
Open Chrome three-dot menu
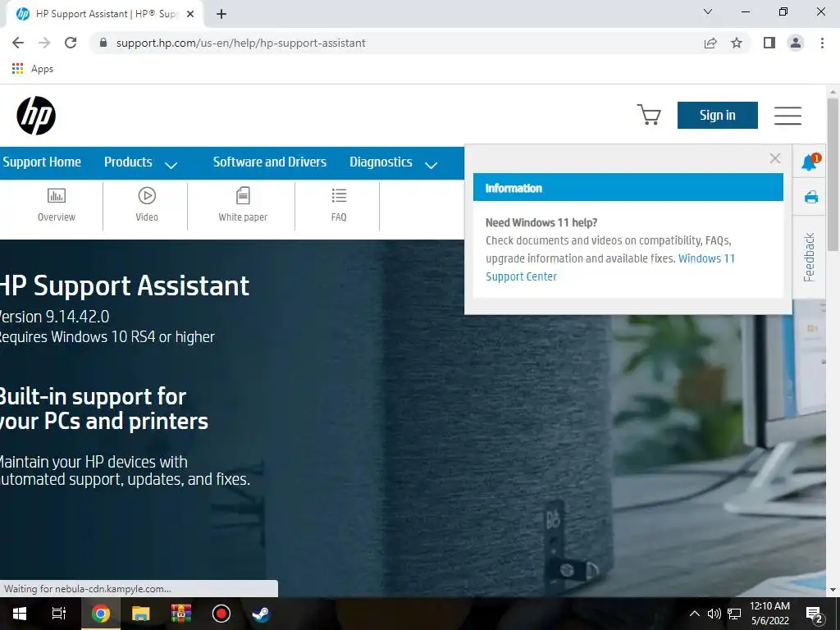point(822,43)
